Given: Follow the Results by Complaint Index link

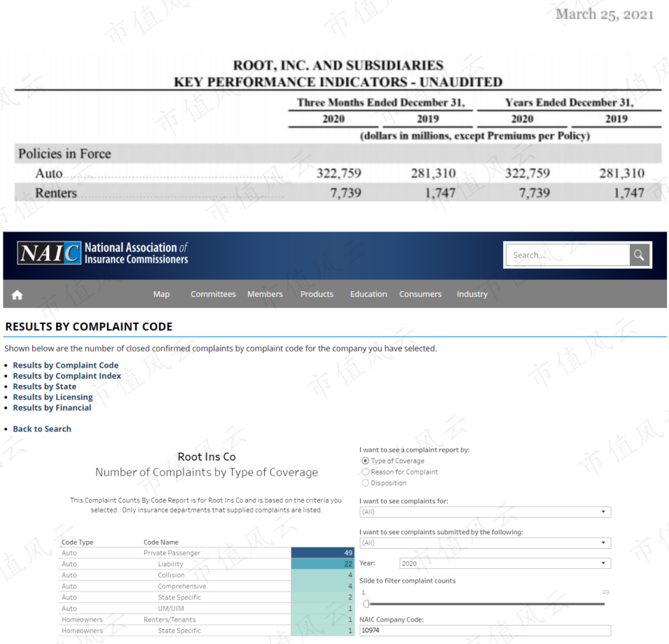Looking at the screenshot, I should click(67, 376).
